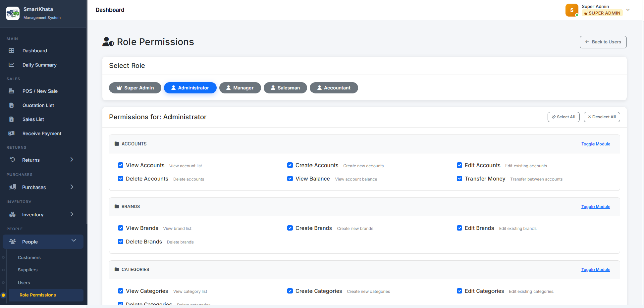Switch to the Accountant role
Viewport: 644px width, 308px height.
pyautogui.click(x=334, y=88)
